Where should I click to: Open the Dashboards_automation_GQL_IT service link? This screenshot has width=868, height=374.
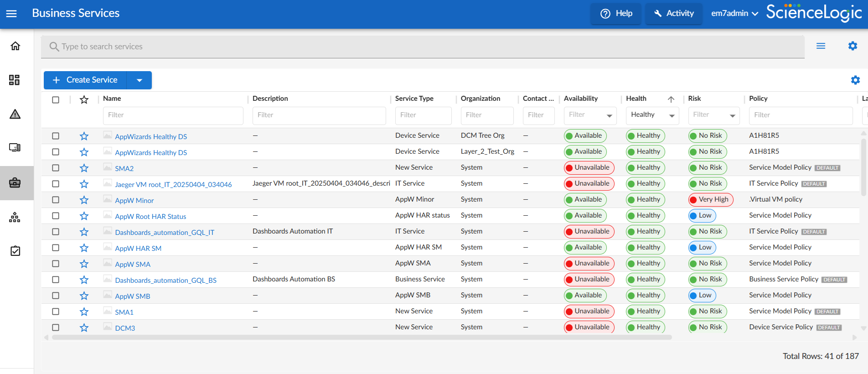pos(165,233)
